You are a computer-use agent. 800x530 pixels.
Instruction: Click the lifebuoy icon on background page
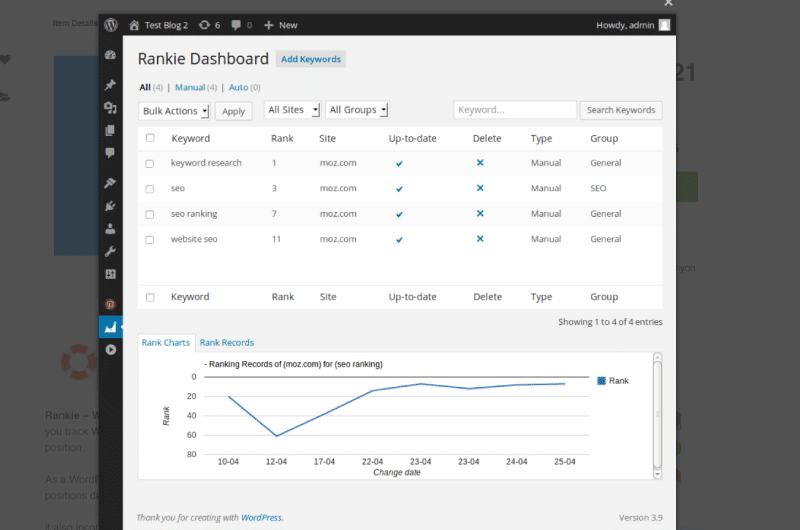[79, 362]
